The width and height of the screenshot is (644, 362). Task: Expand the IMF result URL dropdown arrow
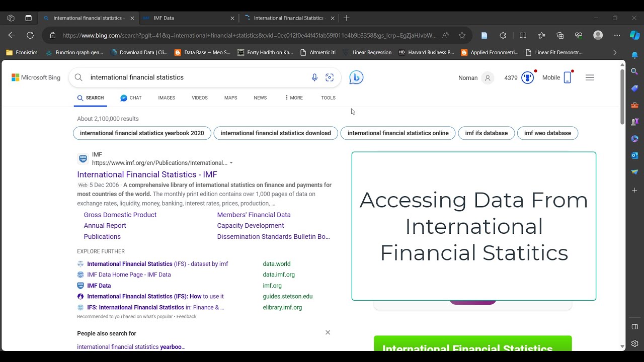pos(231,163)
